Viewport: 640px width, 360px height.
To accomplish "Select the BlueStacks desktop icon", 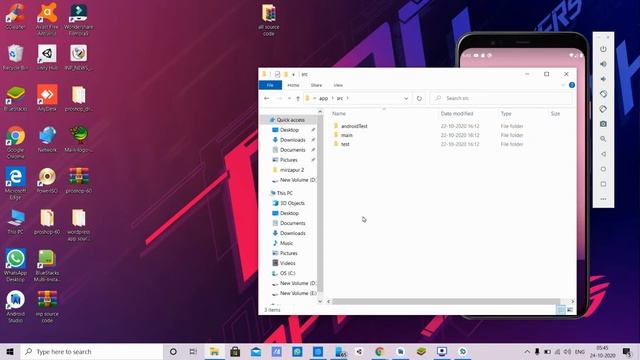I will (16, 98).
